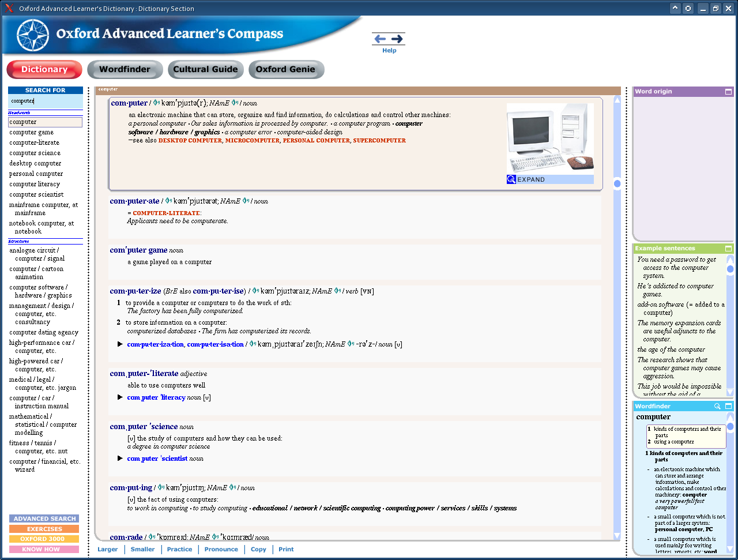Screen dimensions: 738x560
Task: Play British pronunciation of comrade
Action: point(152,537)
